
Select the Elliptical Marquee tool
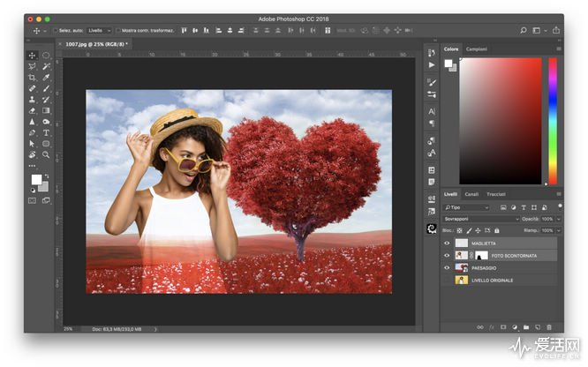point(46,56)
